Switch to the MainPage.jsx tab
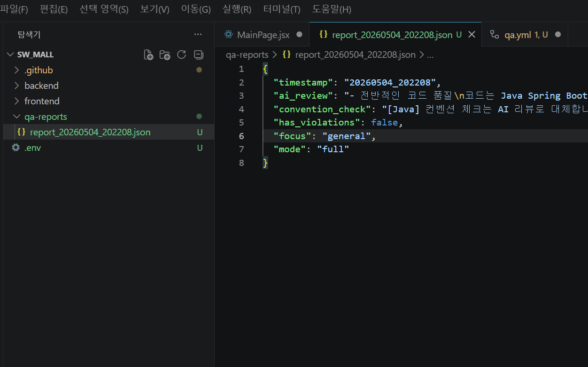 click(x=262, y=34)
